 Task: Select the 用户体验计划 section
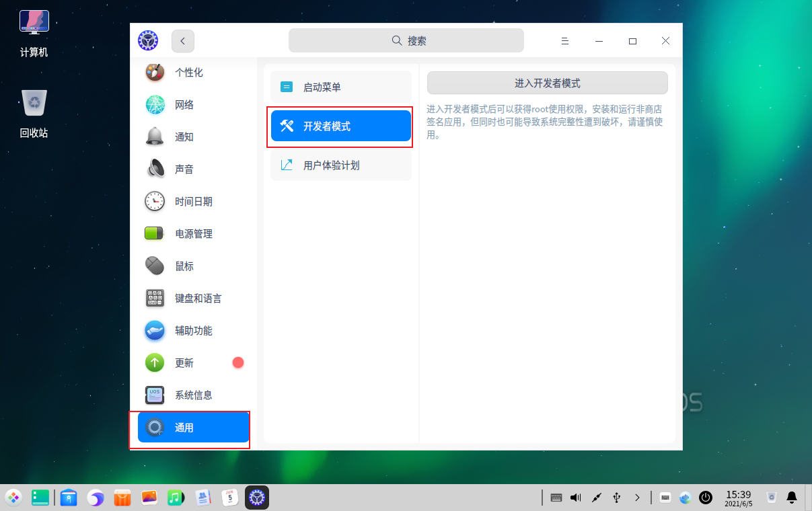(x=340, y=165)
